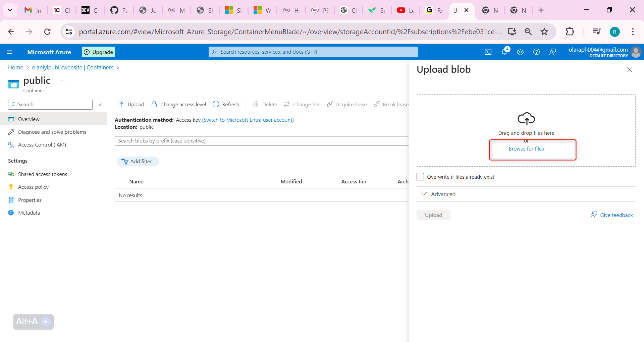Refresh the container blob list
The image size is (644, 342).
point(226,105)
